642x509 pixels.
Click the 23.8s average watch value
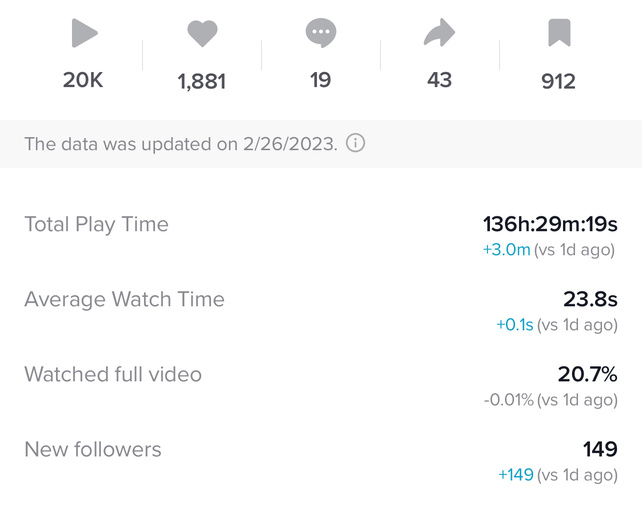590,299
